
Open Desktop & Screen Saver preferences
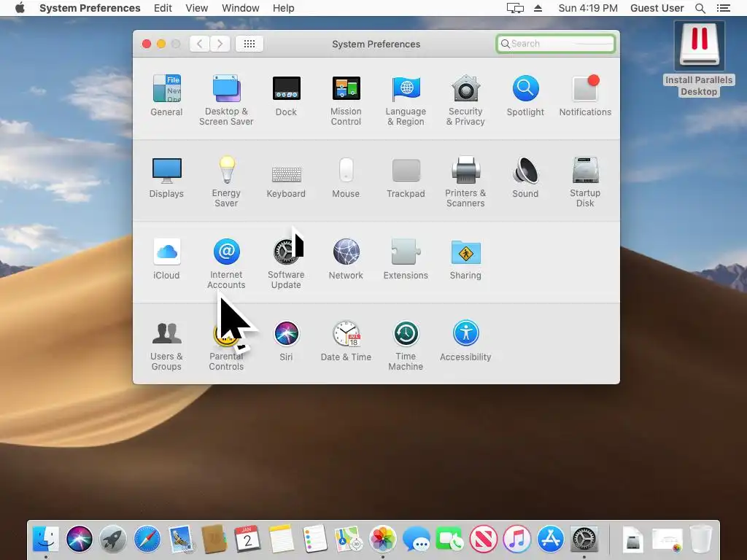[x=226, y=100]
